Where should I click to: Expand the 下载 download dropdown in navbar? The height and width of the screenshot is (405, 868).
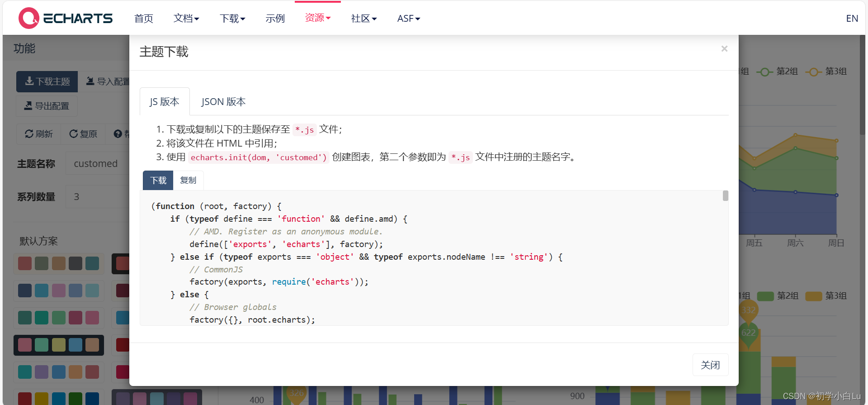pos(232,19)
